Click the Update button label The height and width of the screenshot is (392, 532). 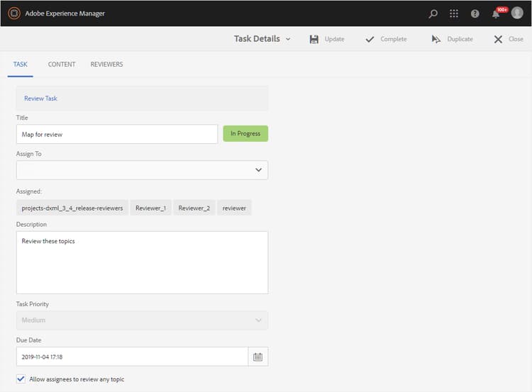click(x=335, y=39)
